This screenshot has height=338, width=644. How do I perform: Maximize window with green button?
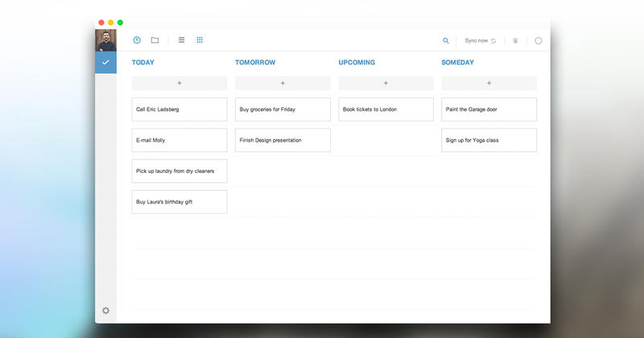coord(120,23)
